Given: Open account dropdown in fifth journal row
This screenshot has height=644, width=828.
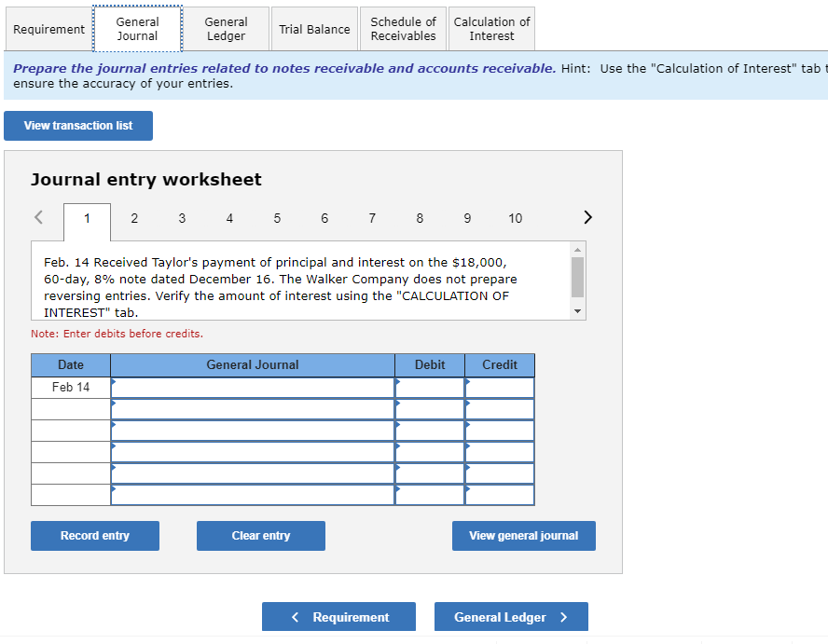Looking at the screenshot, I should (253, 473).
